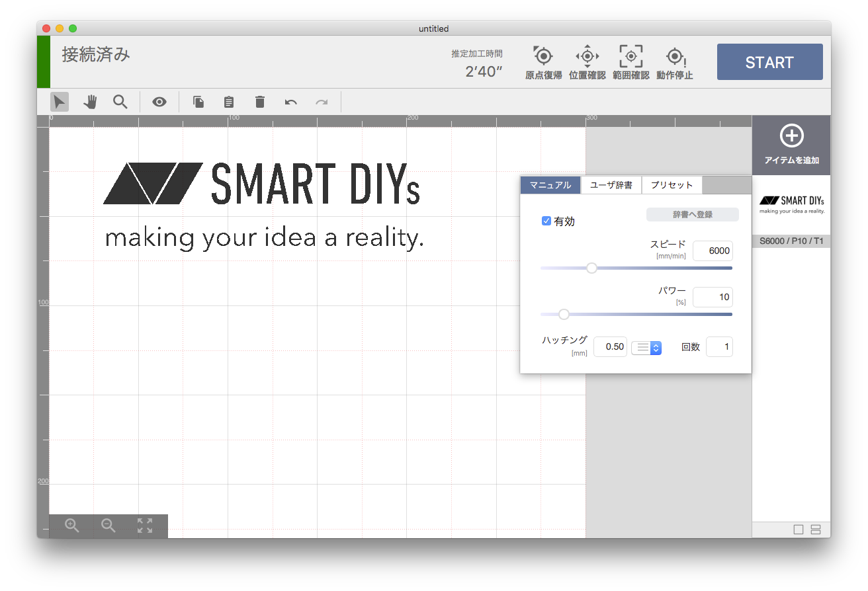Switch to split list view layout

click(815, 530)
